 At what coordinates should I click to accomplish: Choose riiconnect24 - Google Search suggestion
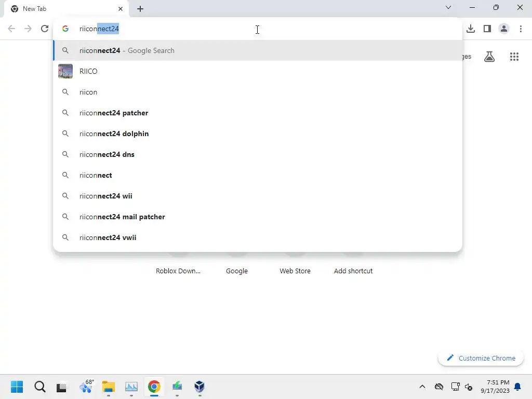pos(258,50)
